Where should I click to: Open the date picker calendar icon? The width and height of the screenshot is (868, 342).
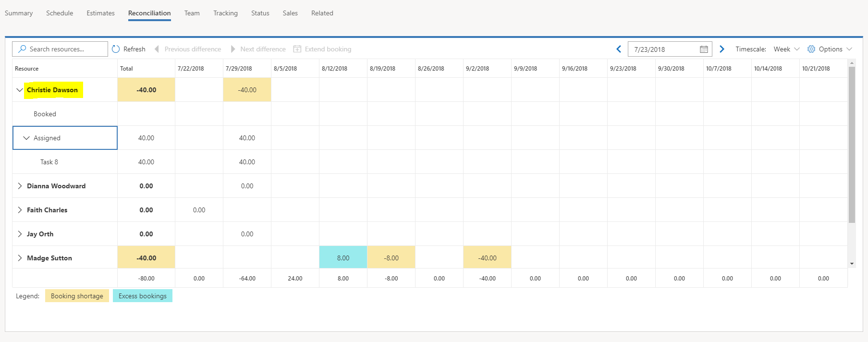[704, 49]
